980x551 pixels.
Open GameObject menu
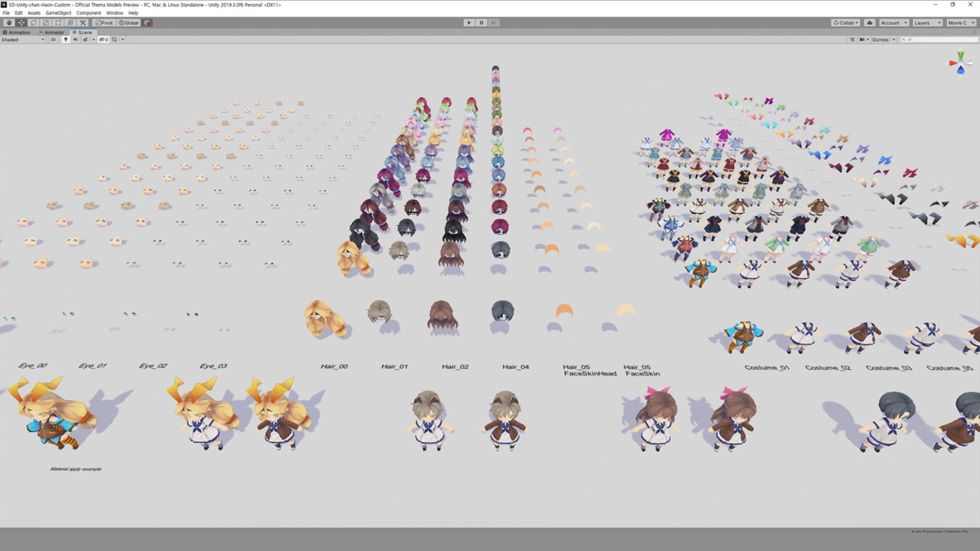(58, 13)
